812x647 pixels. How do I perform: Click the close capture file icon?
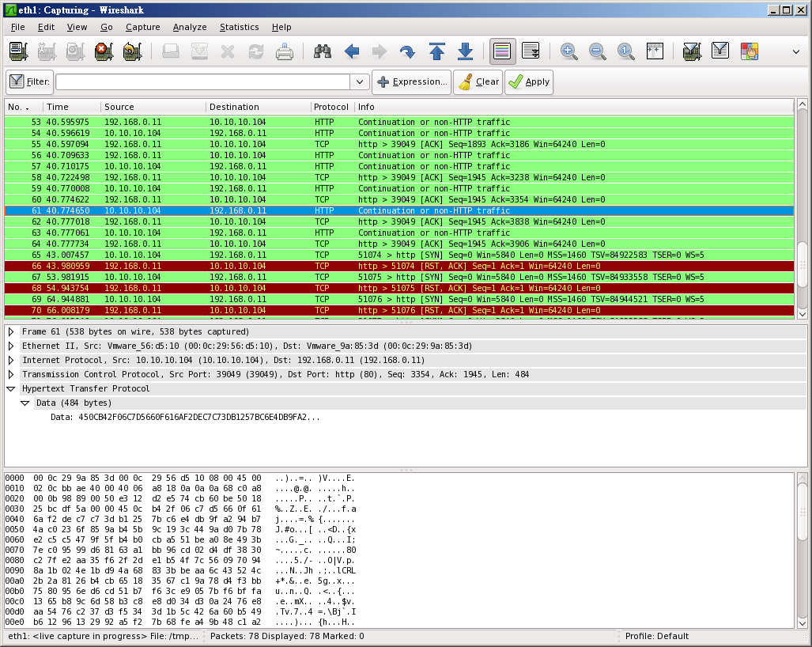(228, 51)
